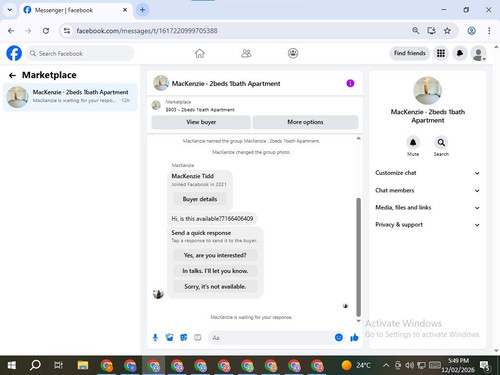Click the large apartment photo in info panel
Viewport: 500px width, 375px height.
(x=427, y=90)
